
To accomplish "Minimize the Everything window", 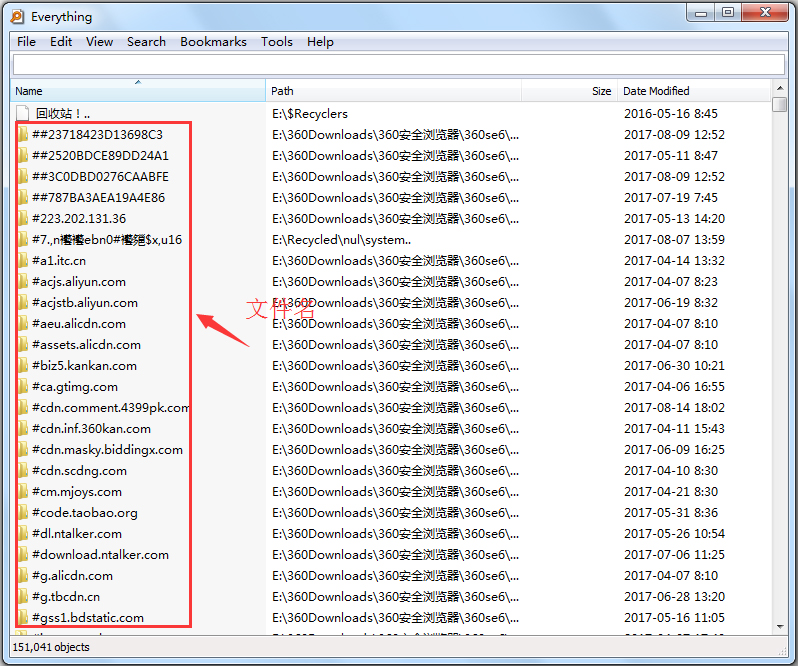I will 701,12.
